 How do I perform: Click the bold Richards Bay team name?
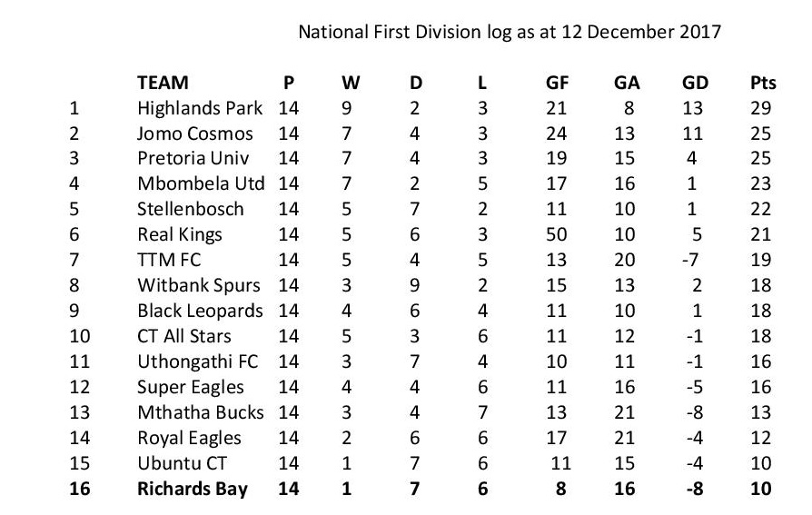point(193,489)
